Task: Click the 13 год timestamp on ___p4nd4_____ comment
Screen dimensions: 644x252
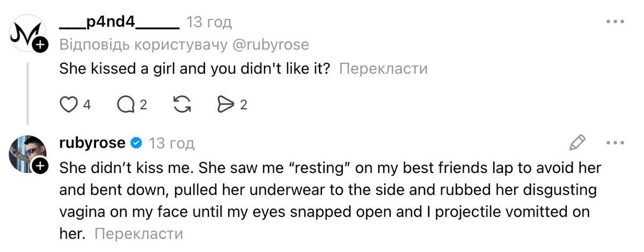Action: tap(209, 22)
